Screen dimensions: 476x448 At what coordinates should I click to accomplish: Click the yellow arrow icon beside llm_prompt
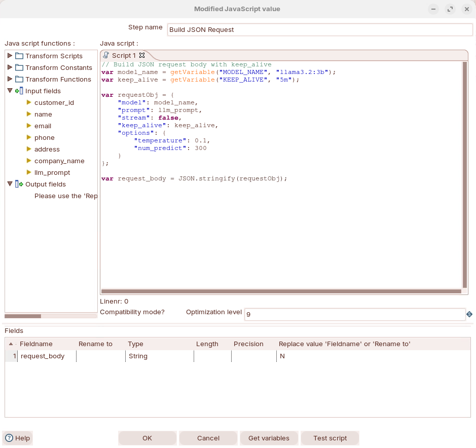coord(29,172)
